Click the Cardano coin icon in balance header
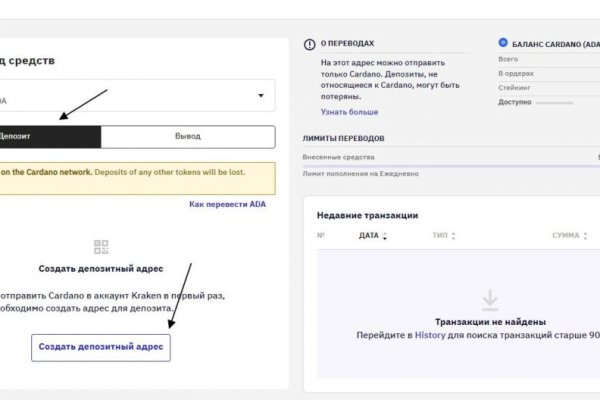Image resolution: width=600 pixels, height=400 pixels. (503, 44)
